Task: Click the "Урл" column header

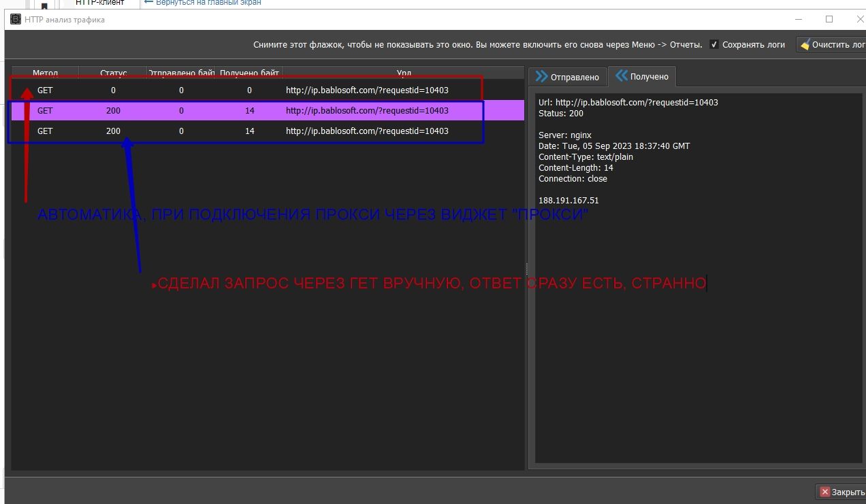Action: click(x=403, y=73)
